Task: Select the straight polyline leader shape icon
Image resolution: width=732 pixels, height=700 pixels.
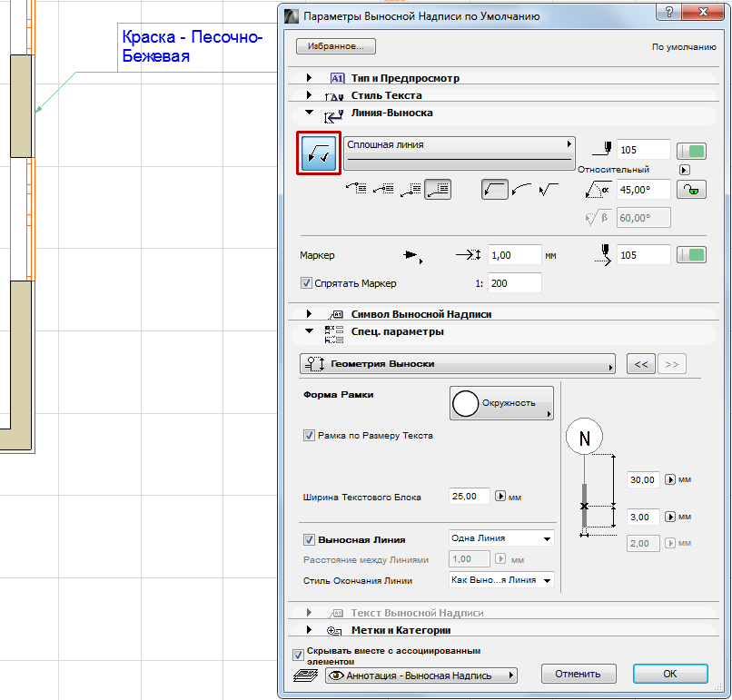Action: pos(494,189)
